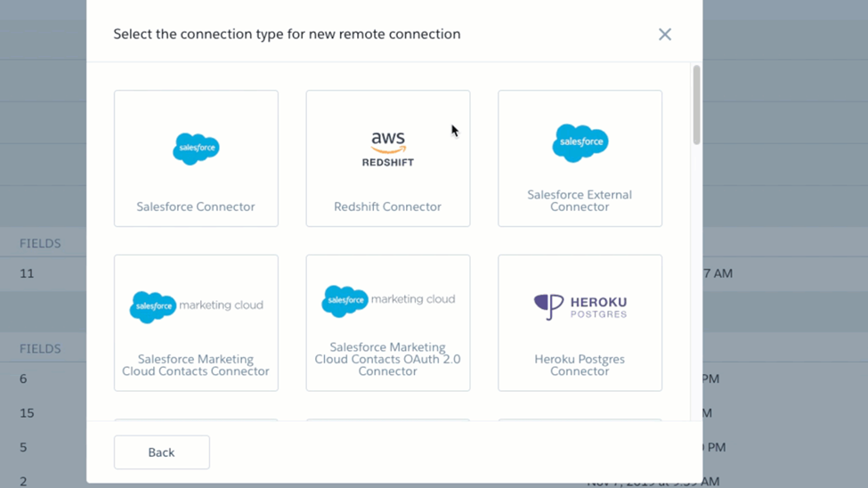
Task: Choose Marketing Cloud OAuth 2.0 Connector logo
Action: pyautogui.click(x=389, y=300)
